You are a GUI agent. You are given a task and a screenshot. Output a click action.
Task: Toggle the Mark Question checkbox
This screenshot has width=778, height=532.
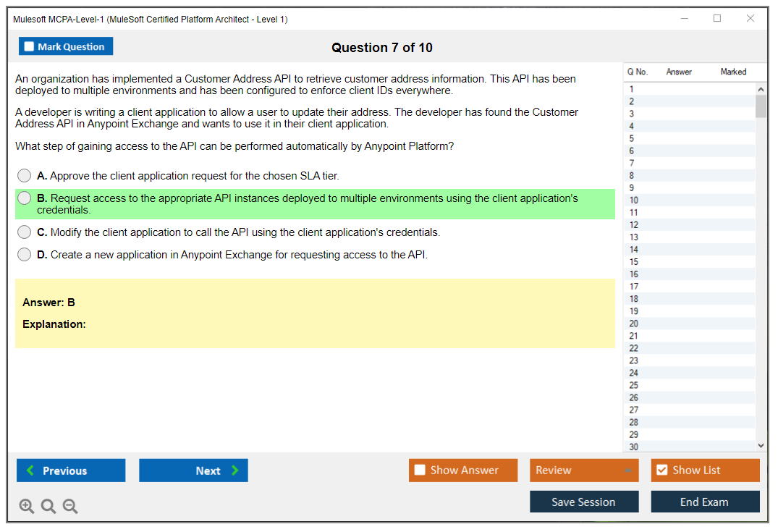point(29,47)
